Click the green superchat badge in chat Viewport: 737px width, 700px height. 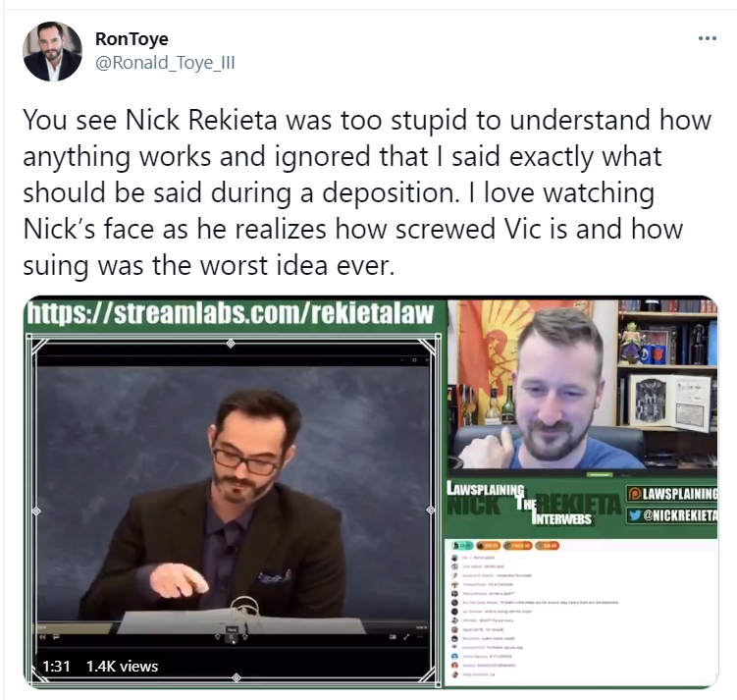(463, 545)
